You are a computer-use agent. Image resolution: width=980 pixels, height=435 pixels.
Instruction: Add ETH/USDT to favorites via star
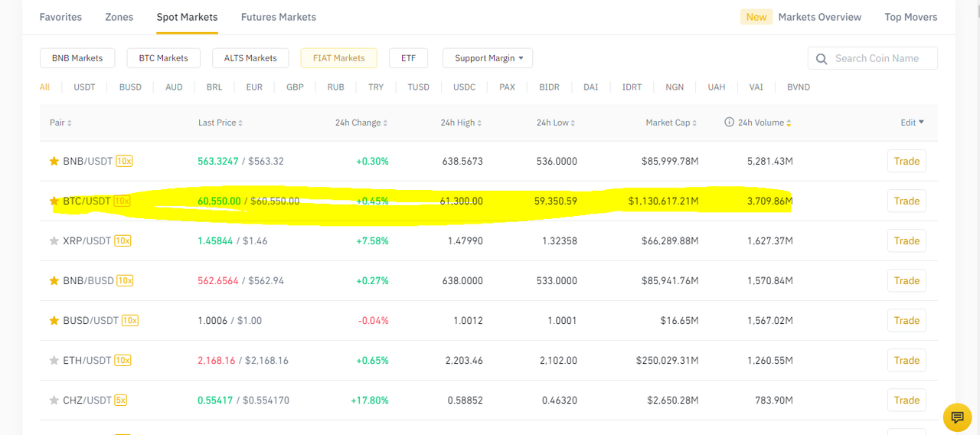(54, 361)
